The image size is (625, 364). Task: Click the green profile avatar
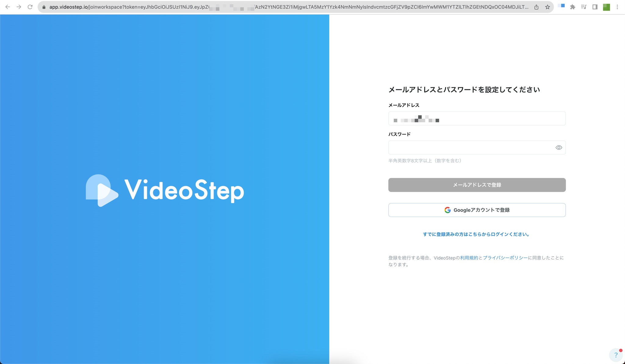[606, 7]
